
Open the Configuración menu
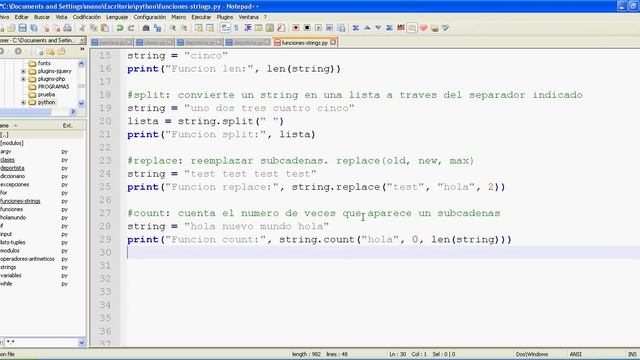150,17
